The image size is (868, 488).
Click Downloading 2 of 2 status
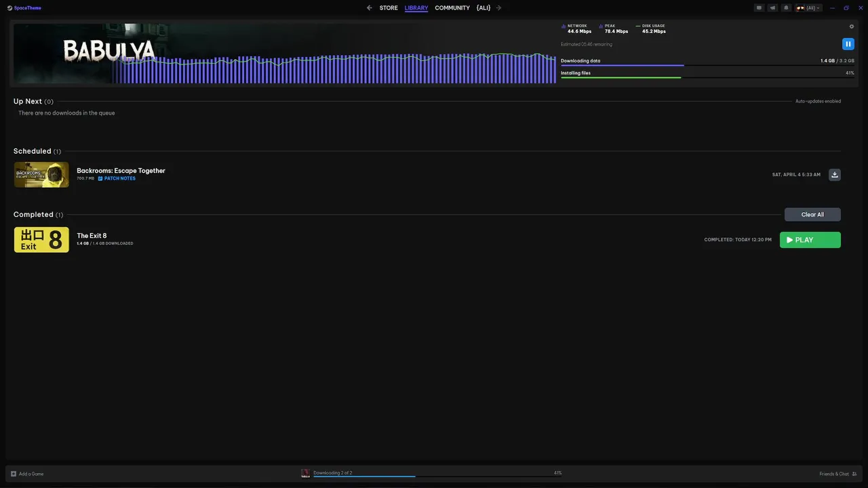coord(333,472)
